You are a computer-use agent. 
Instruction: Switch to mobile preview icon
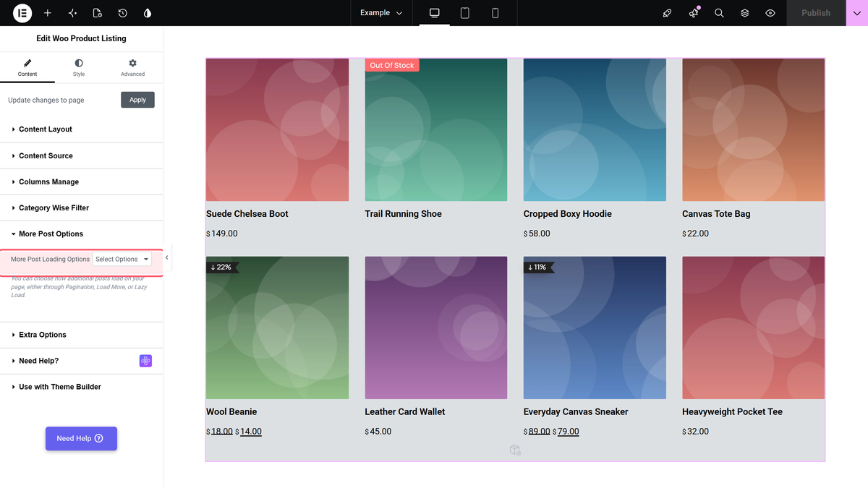pyautogui.click(x=495, y=13)
